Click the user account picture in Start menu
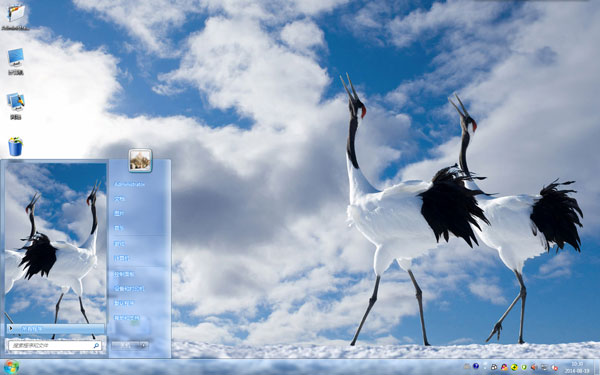Image resolution: width=600 pixels, height=375 pixels. pyautogui.click(x=140, y=160)
